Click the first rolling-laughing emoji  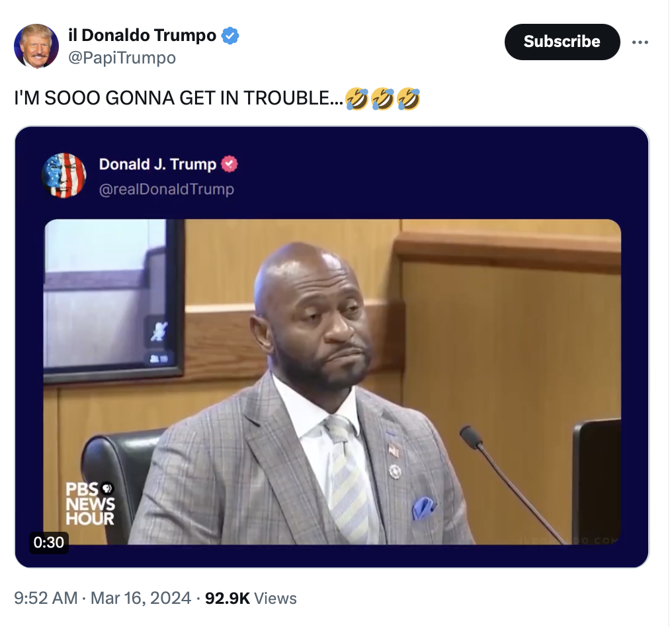[357, 99]
